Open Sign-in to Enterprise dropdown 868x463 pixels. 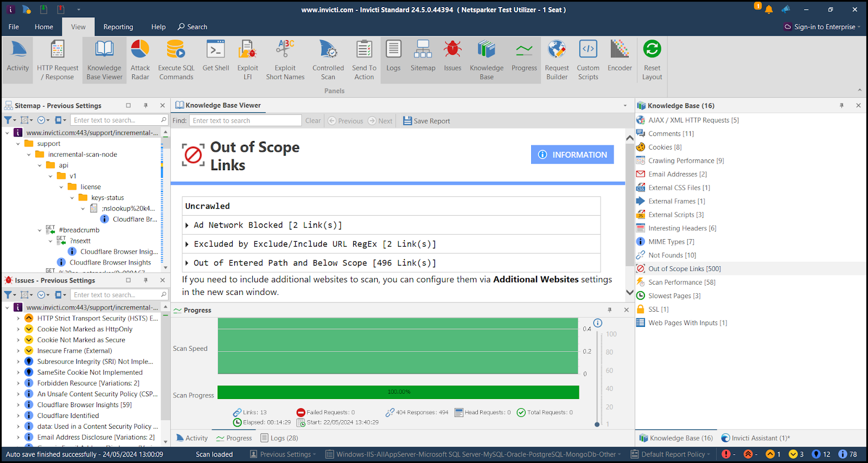(x=822, y=27)
